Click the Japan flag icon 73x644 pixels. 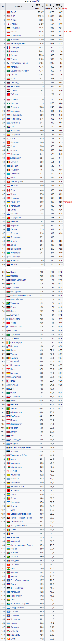coord(8,24)
